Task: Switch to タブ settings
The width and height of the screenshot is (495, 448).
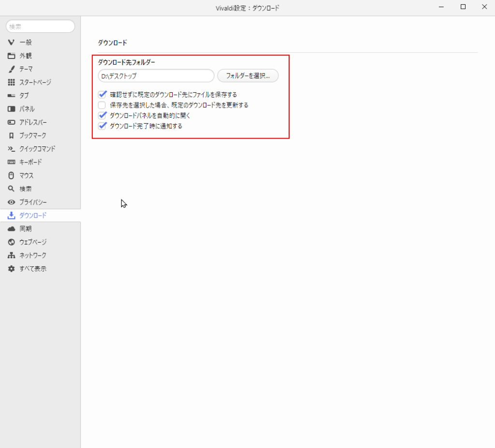Action: click(x=24, y=96)
